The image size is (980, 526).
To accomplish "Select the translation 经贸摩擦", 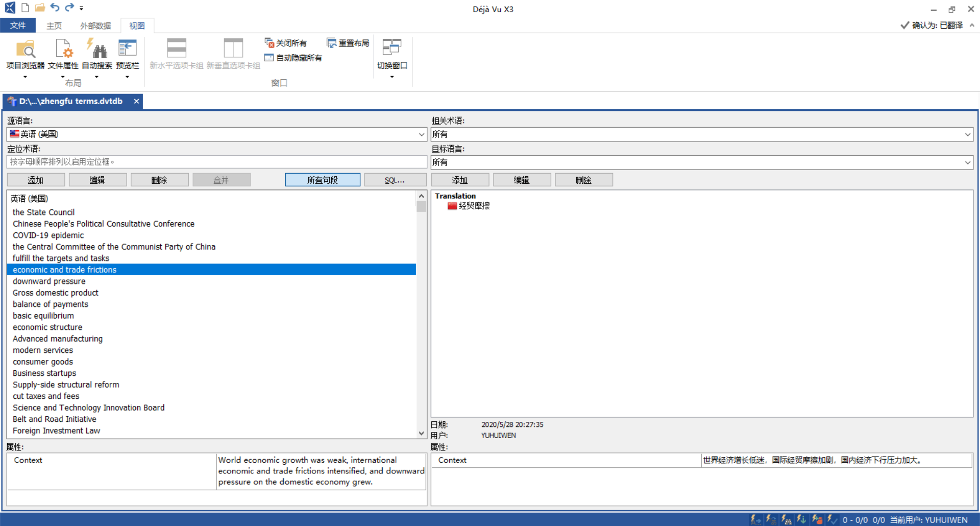I will [x=474, y=206].
